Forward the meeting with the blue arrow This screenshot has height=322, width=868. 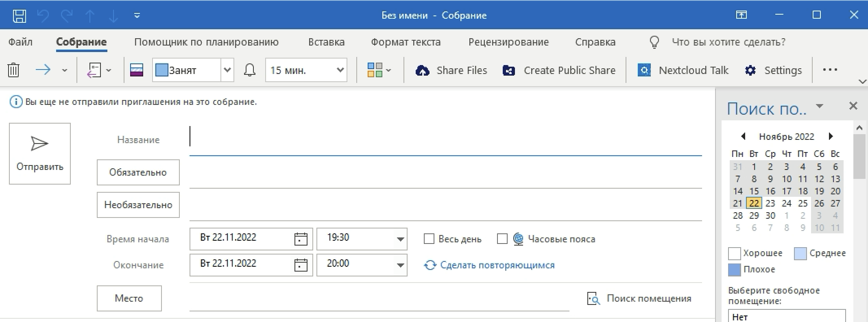pos(43,70)
